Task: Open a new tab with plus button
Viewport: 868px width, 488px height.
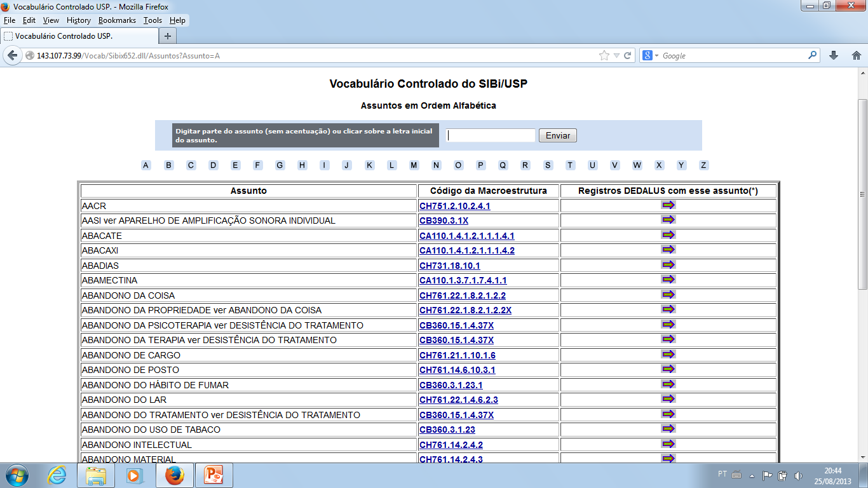Action: 168,36
